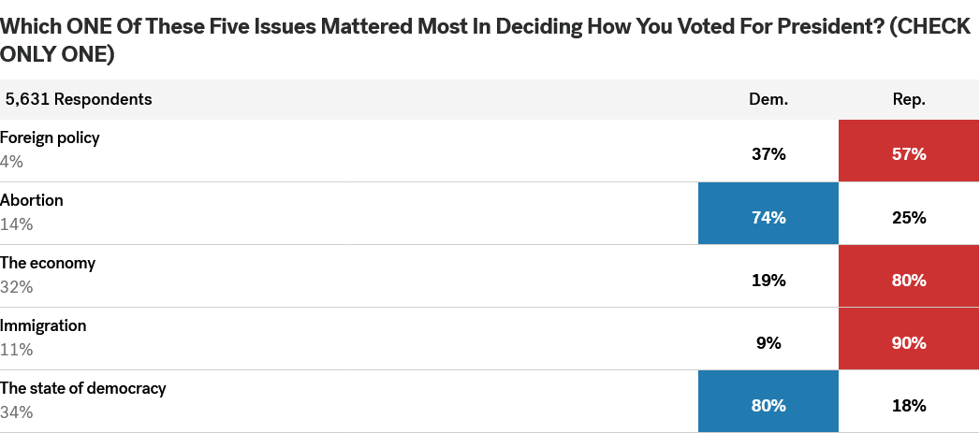Click the Rep. column header
This screenshot has height=433, width=980.
(910, 99)
